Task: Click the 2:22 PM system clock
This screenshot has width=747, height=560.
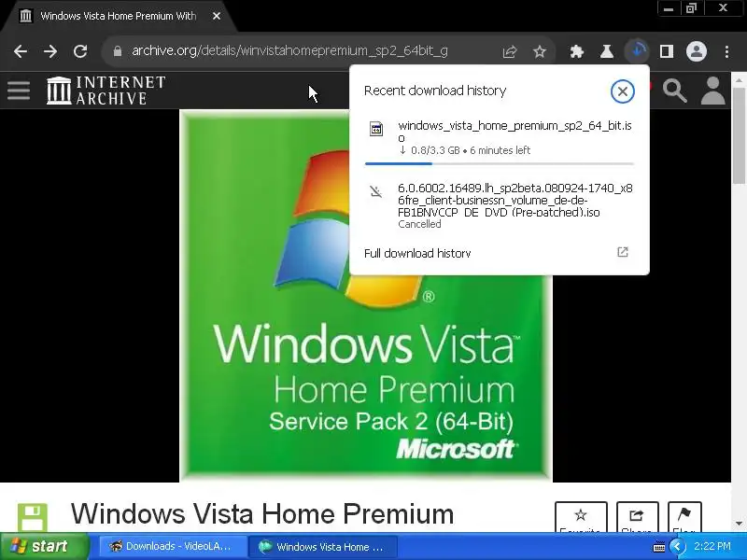Action: pos(712,546)
